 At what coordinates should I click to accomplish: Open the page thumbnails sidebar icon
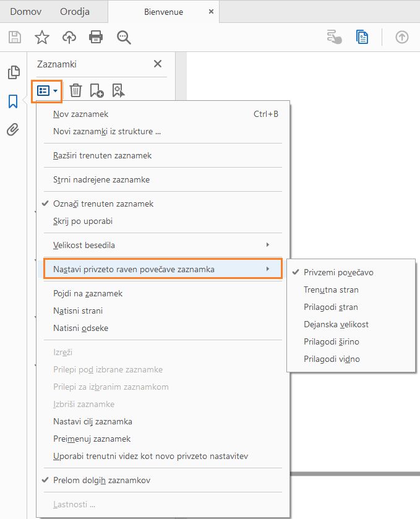click(13, 73)
